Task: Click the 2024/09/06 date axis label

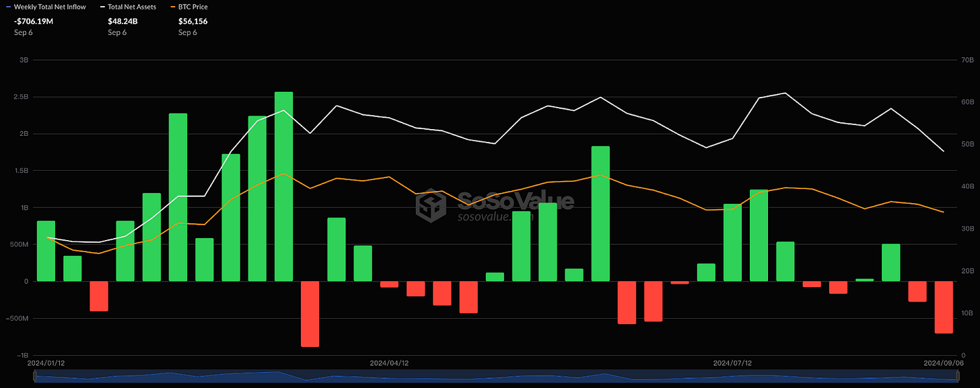Action: (x=942, y=362)
